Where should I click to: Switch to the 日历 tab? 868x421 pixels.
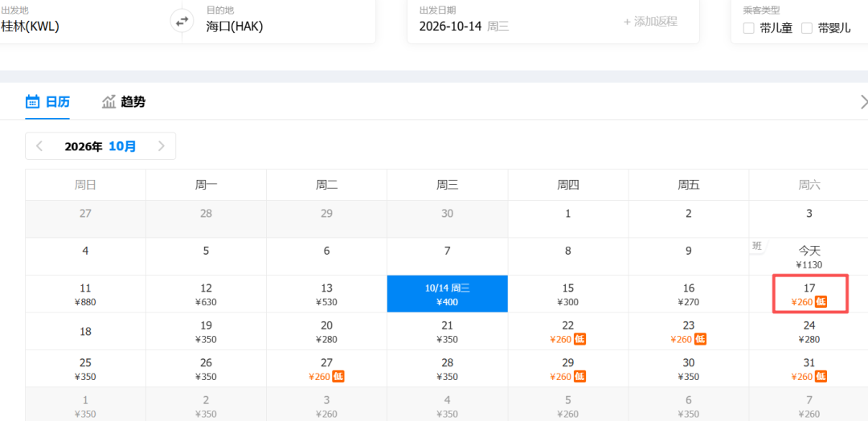click(47, 102)
